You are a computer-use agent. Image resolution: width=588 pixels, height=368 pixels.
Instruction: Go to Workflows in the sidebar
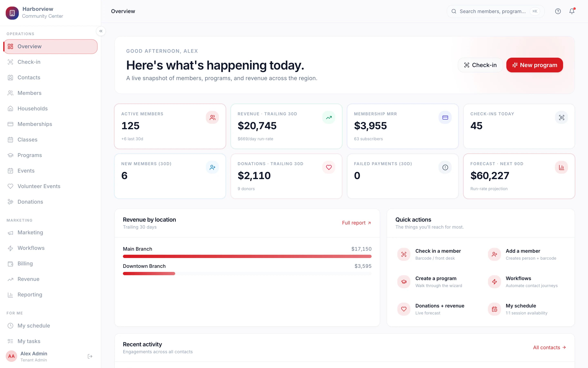point(51,248)
